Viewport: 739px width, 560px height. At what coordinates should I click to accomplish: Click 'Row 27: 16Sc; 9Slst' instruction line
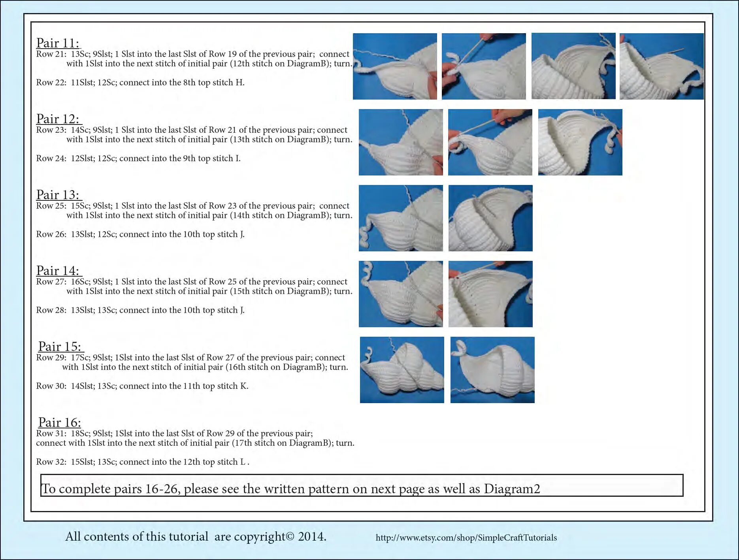coord(192,282)
